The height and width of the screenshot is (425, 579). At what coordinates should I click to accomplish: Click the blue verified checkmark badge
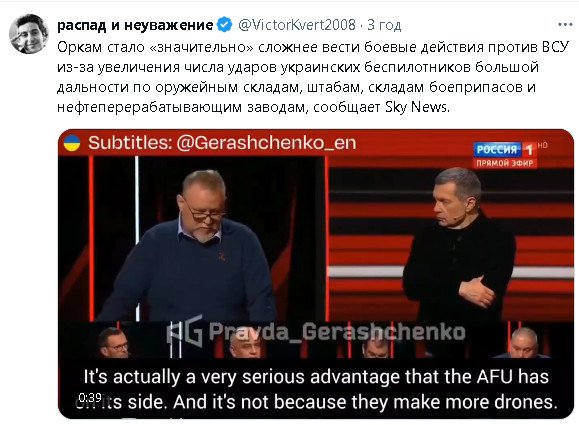(x=225, y=25)
